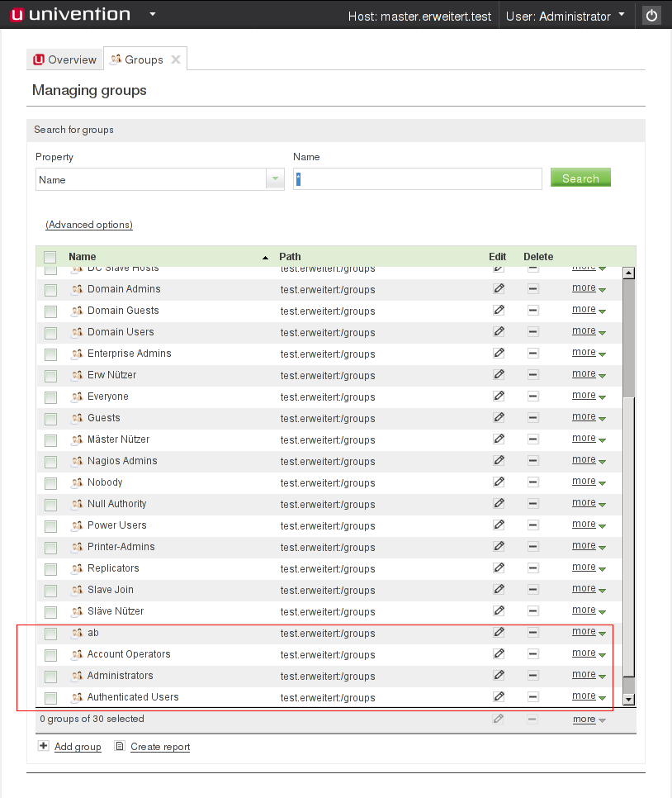The width and height of the screenshot is (672, 798).
Task: Sort by the Path column header
Action: [290, 257]
